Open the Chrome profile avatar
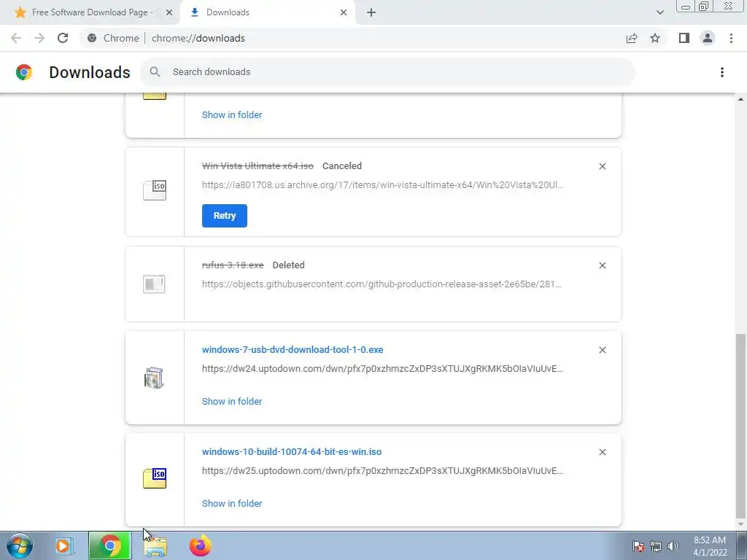 [x=708, y=38]
